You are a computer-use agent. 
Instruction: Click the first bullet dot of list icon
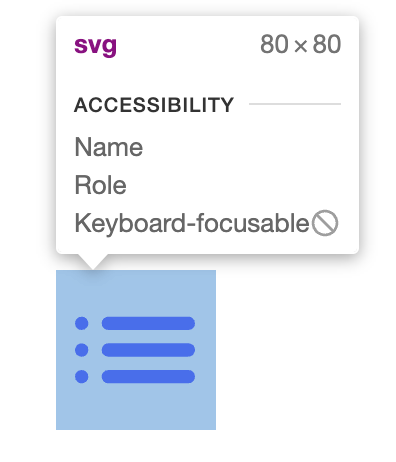82,323
